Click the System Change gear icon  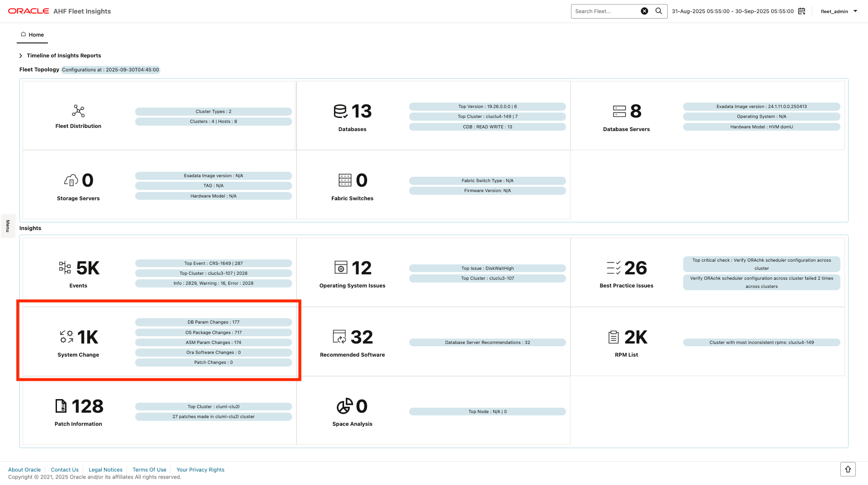click(66, 337)
